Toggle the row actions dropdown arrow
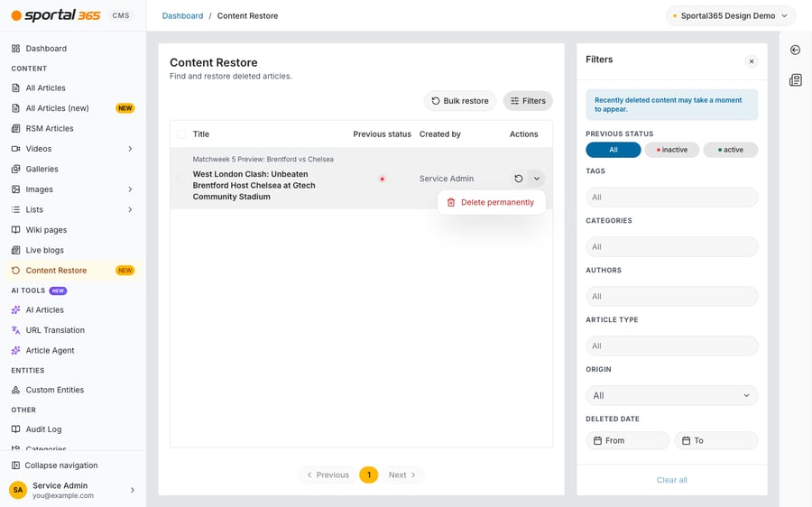The width and height of the screenshot is (812, 507). point(537,179)
